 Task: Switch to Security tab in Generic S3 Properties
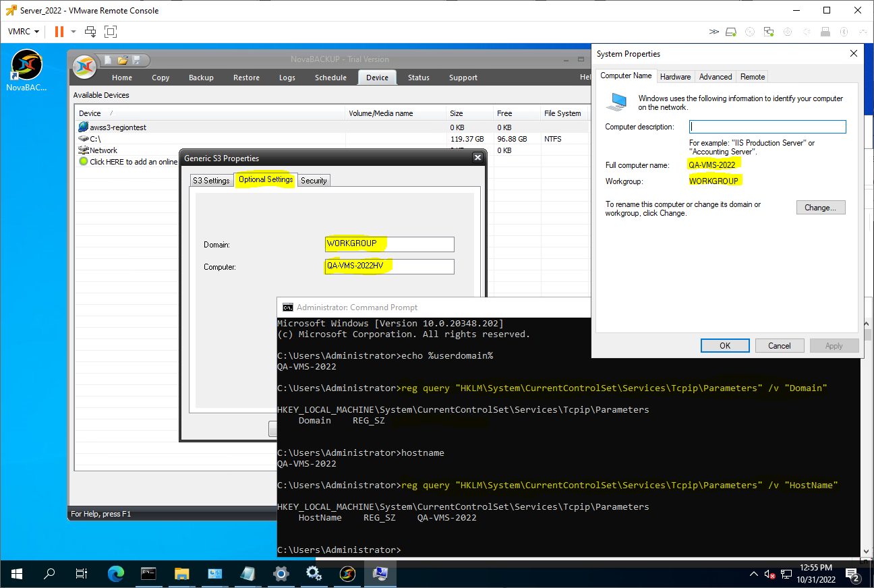pyautogui.click(x=314, y=180)
